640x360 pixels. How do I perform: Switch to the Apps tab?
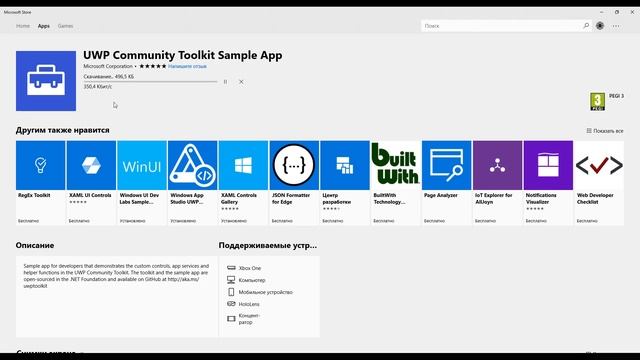pyautogui.click(x=44, y=26)
